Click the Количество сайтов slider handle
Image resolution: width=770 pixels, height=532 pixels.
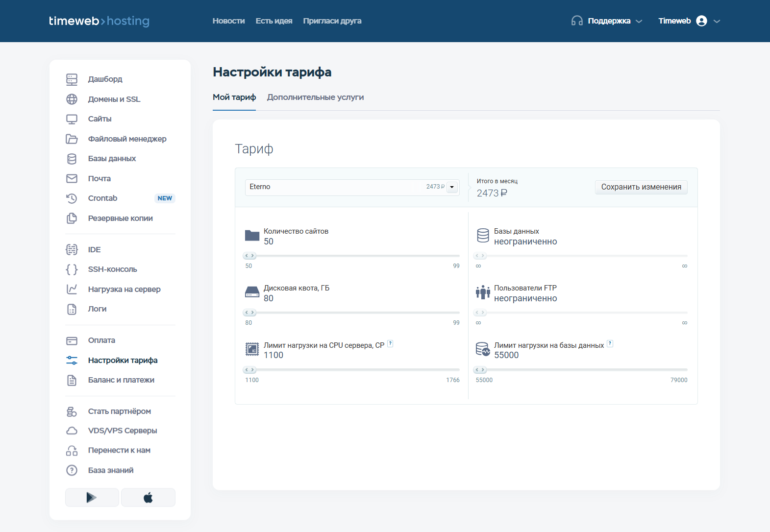pos(249,256)
